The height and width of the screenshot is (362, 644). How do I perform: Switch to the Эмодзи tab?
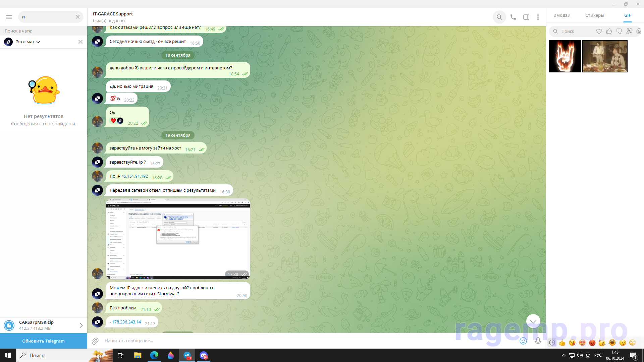(562, 15)
